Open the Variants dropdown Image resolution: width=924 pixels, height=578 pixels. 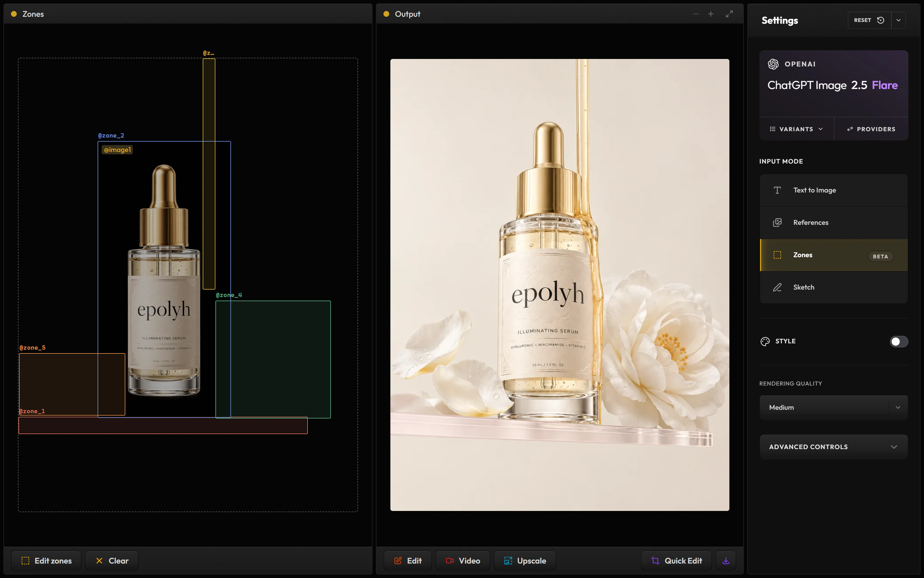pos(796,129)
